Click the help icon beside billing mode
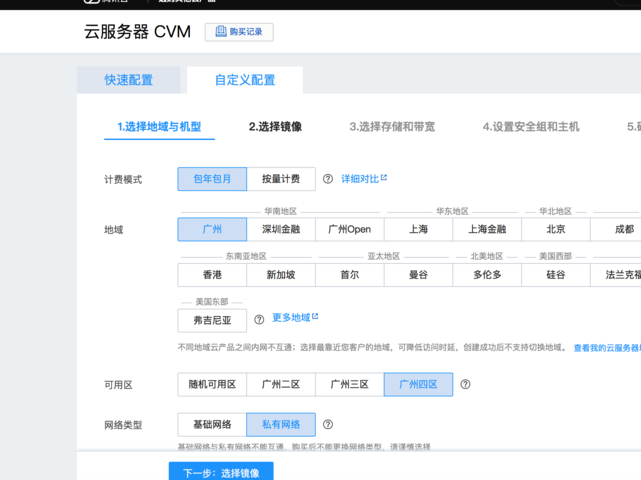Image resolution: width=641 pixels, height=480 pixels. pyautogui.click(x=328, y=179)
